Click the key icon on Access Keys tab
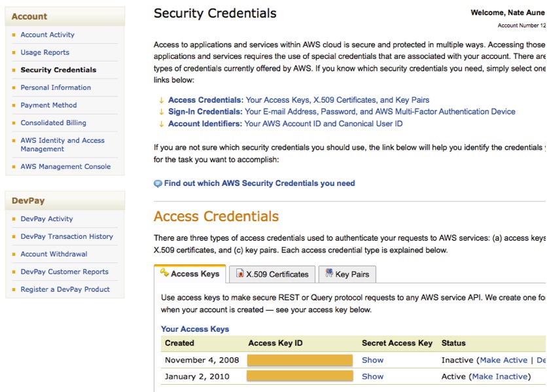This screenshot has height=392, width=547. [x=164, y=274]
